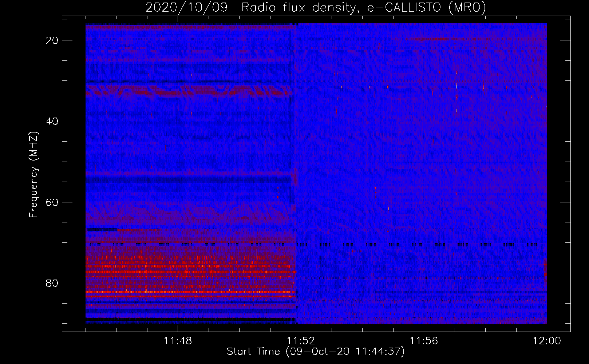Click the frequency tick label '60'
The height and width of the screenshot is (364, 589).
pyautogui.click(x=52, y=202)
